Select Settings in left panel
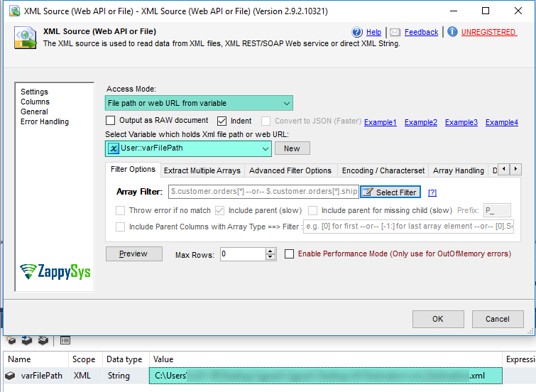 pos(34,92)
